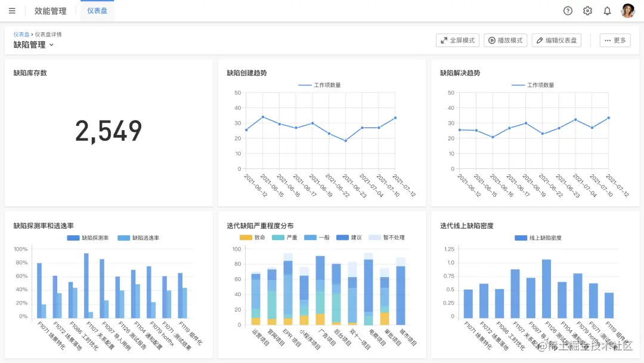
Task: Open the settings gear icon
Action: [587, 11]
